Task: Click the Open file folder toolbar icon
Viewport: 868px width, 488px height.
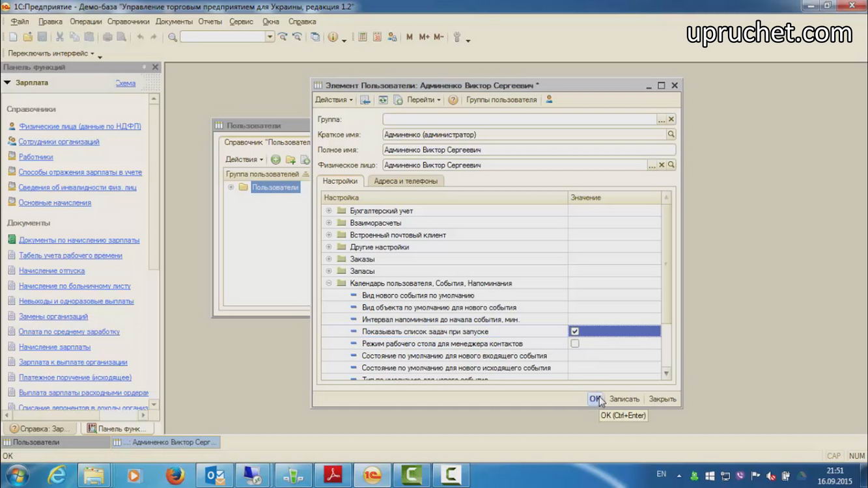Action: coord(27,37)
